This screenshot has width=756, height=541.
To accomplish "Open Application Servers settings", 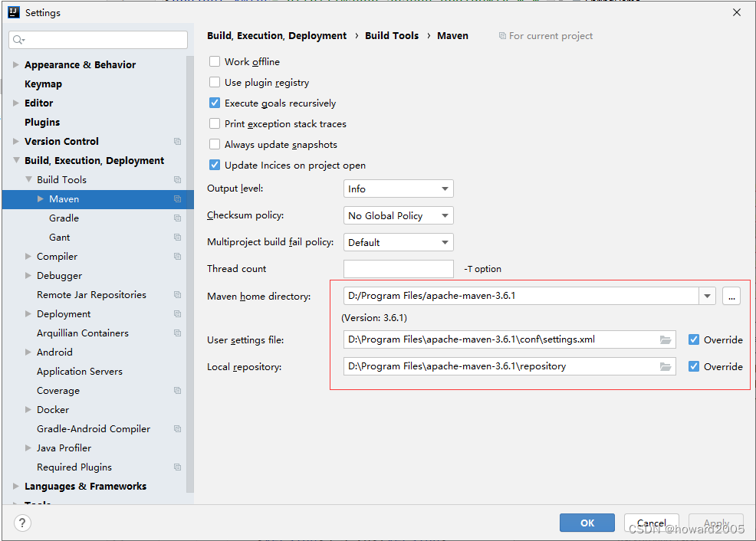I will (x=80, y=372).
